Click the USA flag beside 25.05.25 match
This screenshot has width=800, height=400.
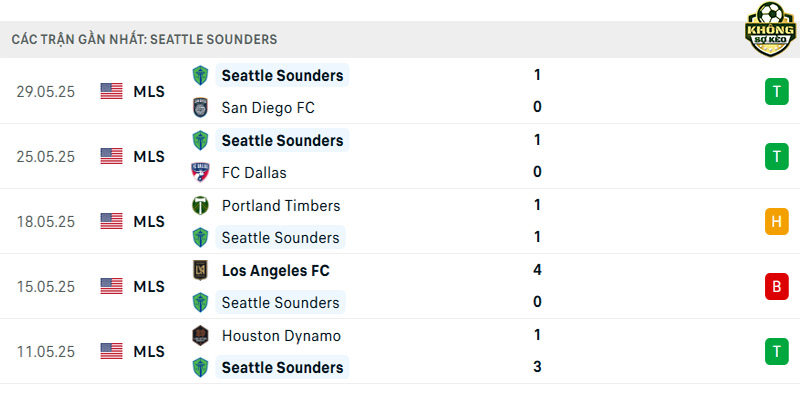pos(111,156)
